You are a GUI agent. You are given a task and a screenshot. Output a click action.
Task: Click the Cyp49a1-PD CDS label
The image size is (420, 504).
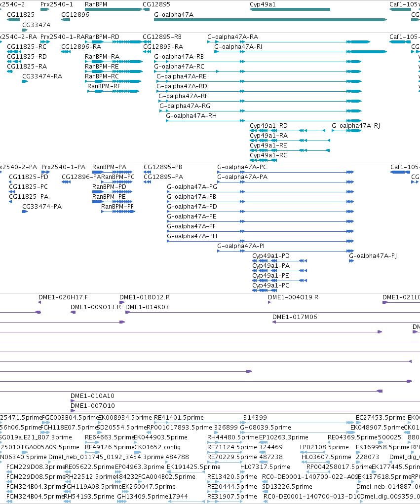[x=271, y=256]
